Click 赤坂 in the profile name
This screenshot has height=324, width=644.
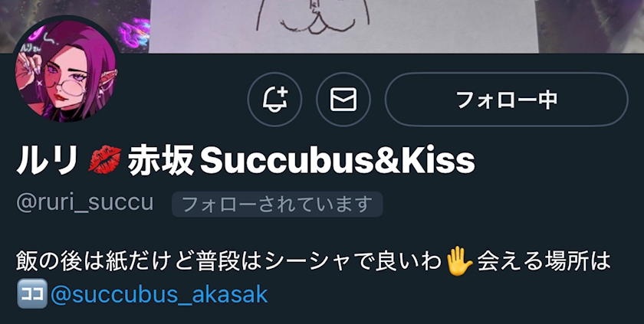click(160, 161)
